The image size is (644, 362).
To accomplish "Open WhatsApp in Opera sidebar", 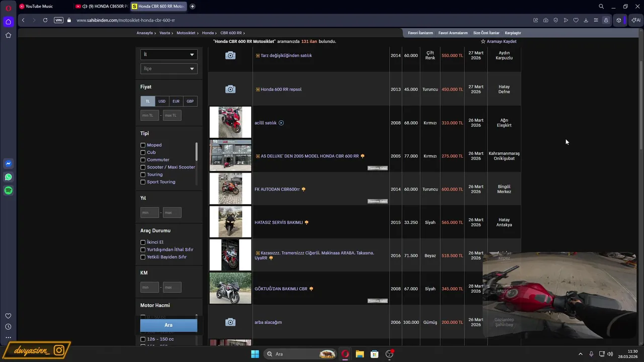I will coord(8,177).
